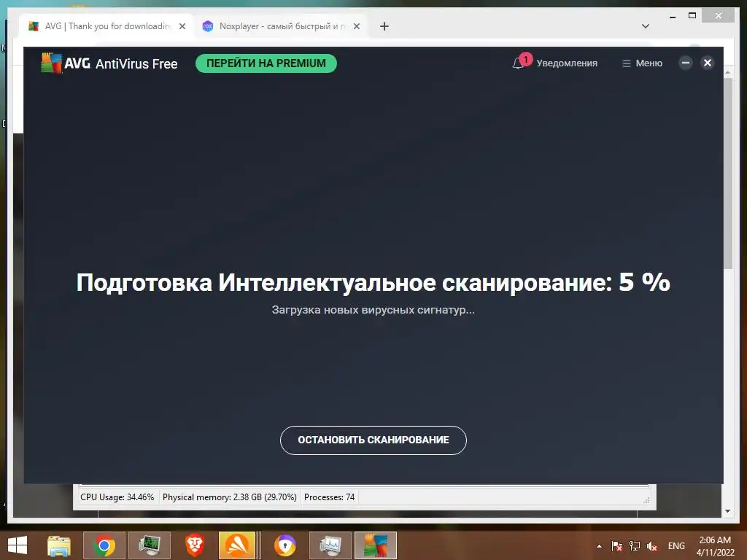Close the AVG AntiVirus window
The width and height of the screenshot is (747, 560).
coord(708,63)
